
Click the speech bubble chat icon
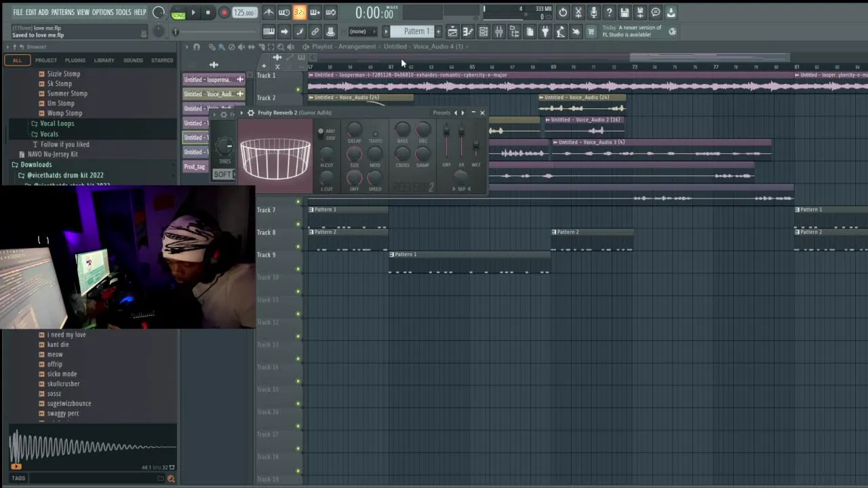[656, 12]
